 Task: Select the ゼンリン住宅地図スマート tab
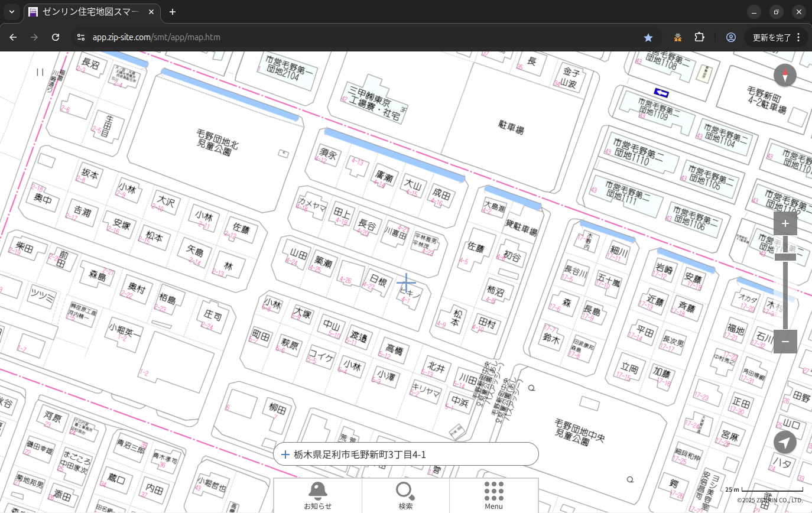point(92,12)
